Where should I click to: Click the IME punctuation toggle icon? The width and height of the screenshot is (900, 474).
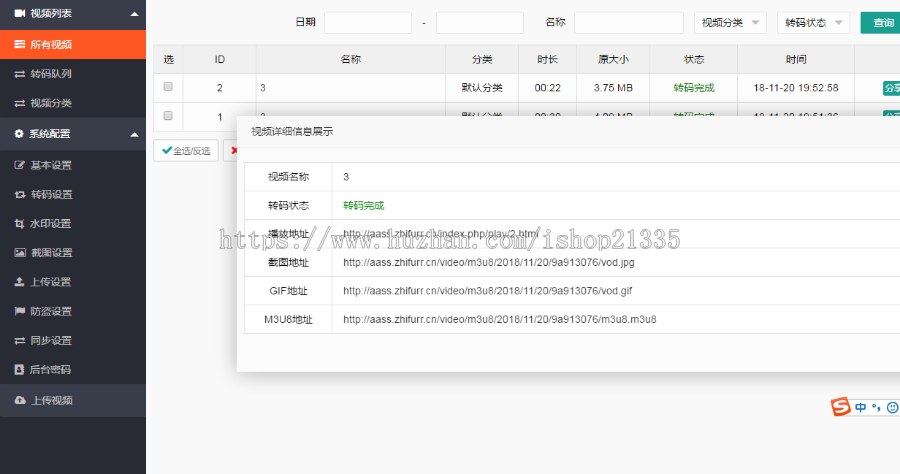(x=876, y=407)
